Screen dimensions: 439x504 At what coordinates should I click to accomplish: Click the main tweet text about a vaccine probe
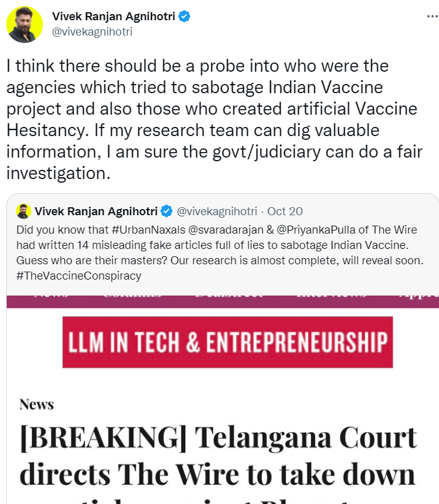[212, 120]
